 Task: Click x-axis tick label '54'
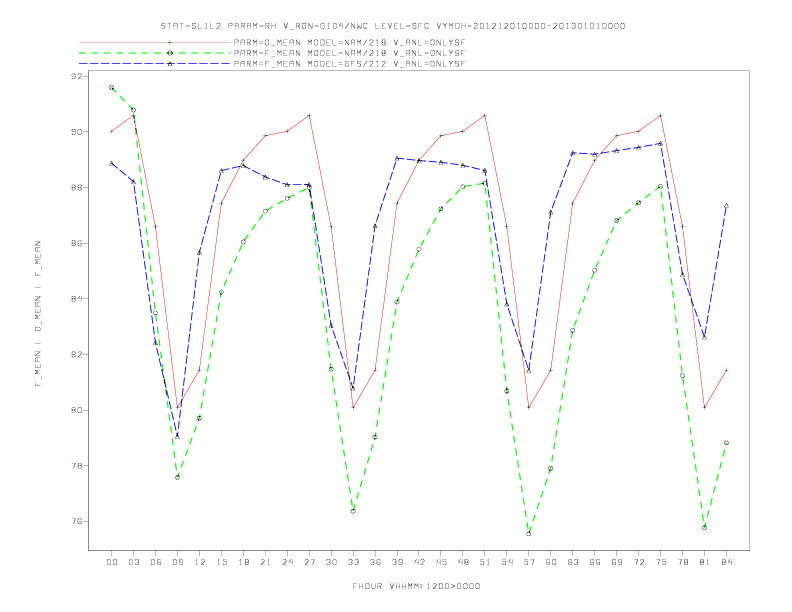507,562
